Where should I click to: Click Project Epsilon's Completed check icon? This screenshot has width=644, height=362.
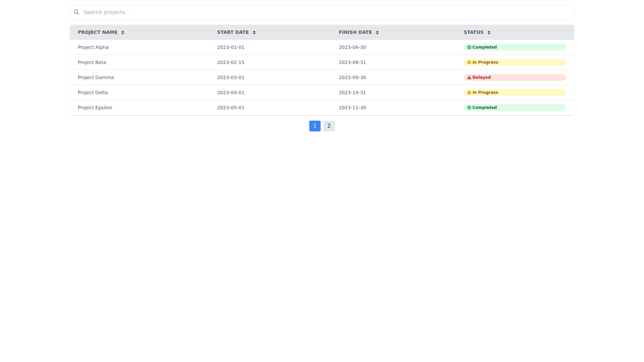point(469,108)
